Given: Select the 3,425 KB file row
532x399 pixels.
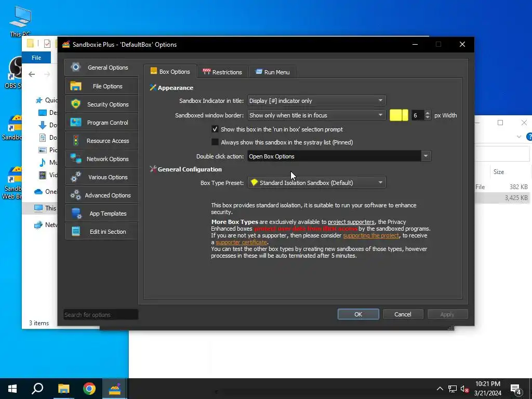Looking at the screenshot, I should (502, 198).
